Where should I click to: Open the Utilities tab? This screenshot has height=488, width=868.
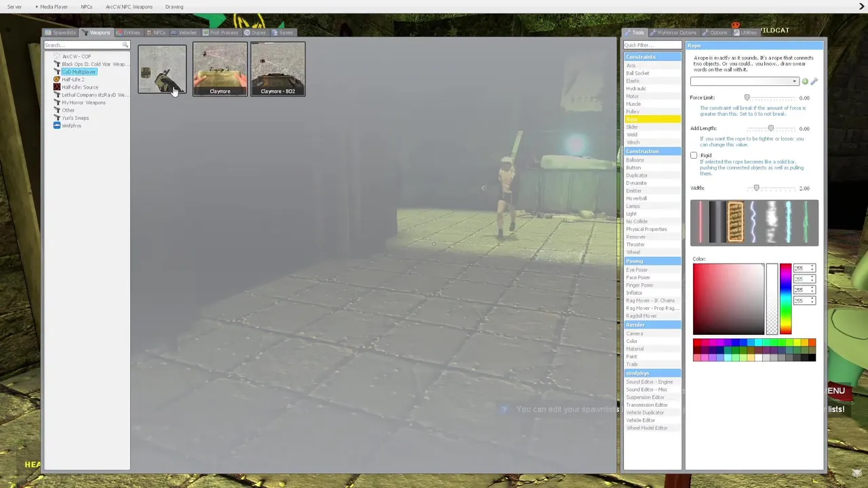[745, 33]
